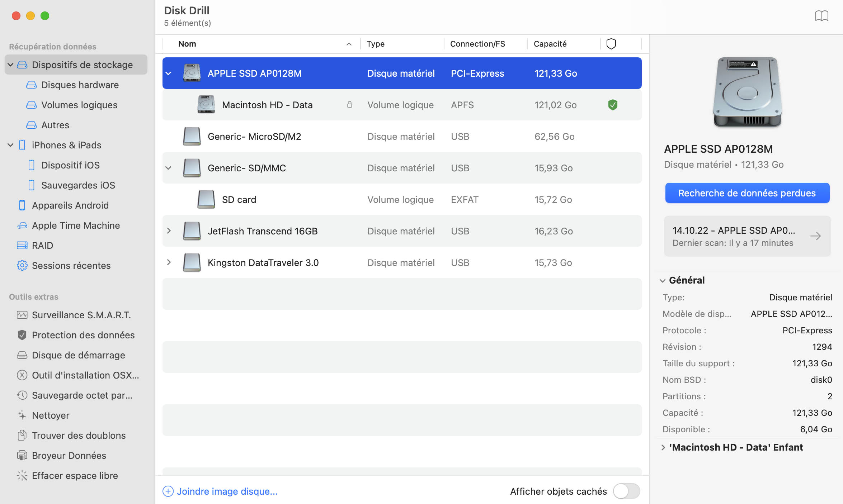The height and width of the screenshot is (504, 843).
Task: Open Sessions récentes in sidebar
Action: point(71,265)
